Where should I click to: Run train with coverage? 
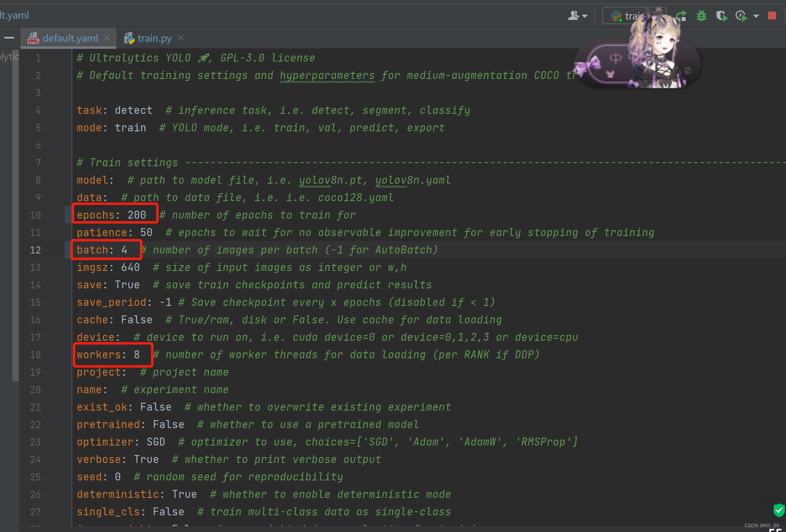(x=722, y=15)
